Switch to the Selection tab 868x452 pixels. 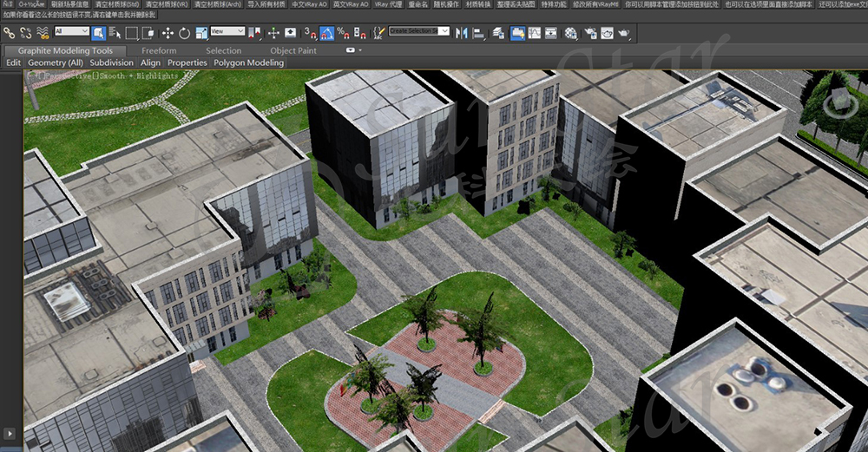click(x=224, y=50)
